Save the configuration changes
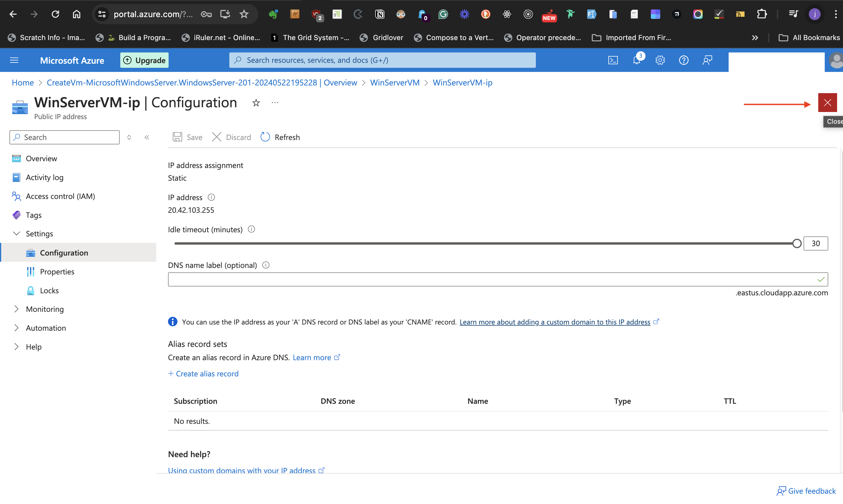The width and height of the screenshot is (843, 504). click(187, 137)
